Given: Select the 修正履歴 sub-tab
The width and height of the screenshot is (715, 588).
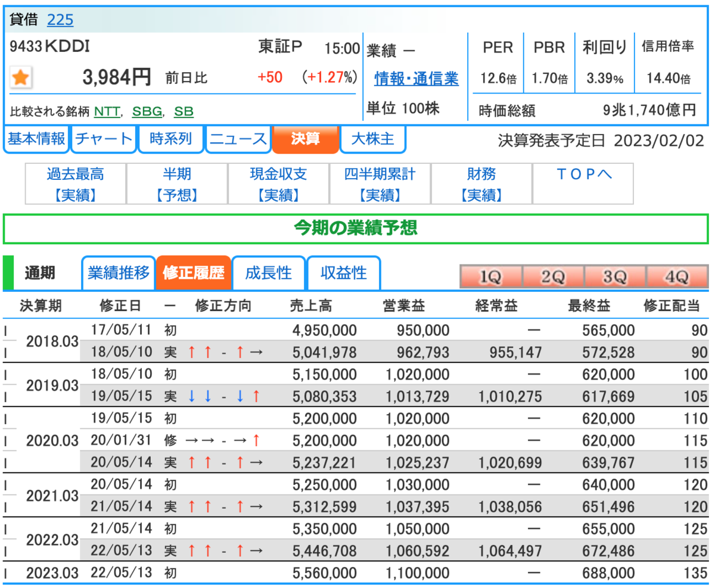Looking at the screenshot, I should (x=194, y=273).
